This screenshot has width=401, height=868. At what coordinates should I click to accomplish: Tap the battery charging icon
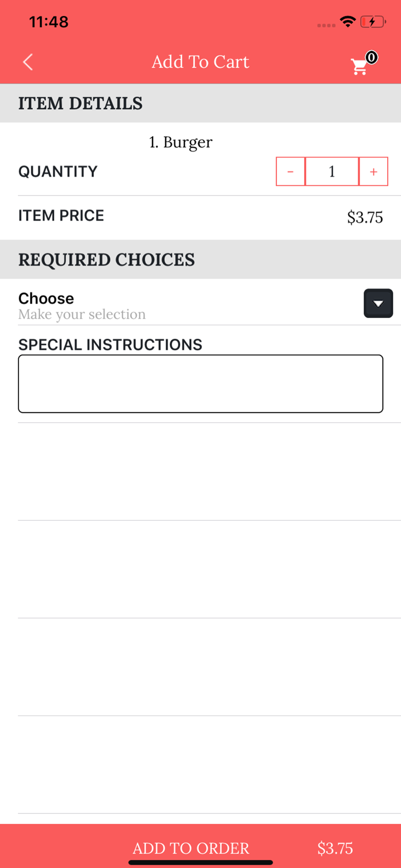point(372,22)
